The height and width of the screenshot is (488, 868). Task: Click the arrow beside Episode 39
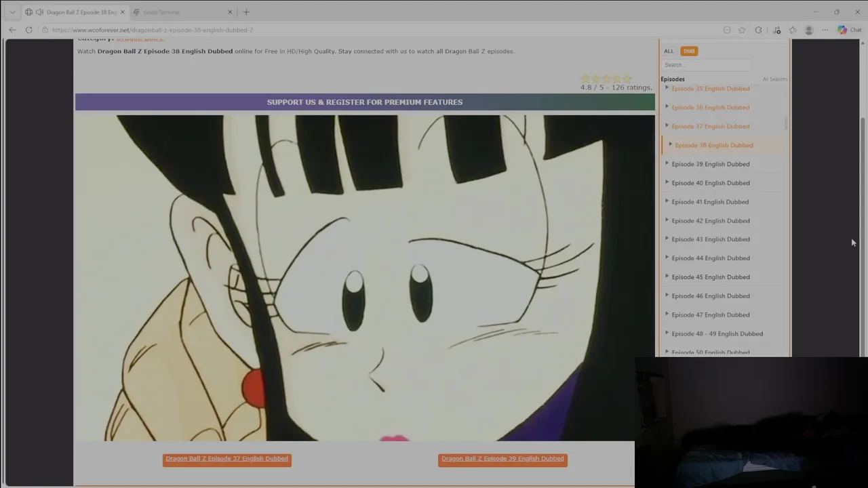(667, 163)
